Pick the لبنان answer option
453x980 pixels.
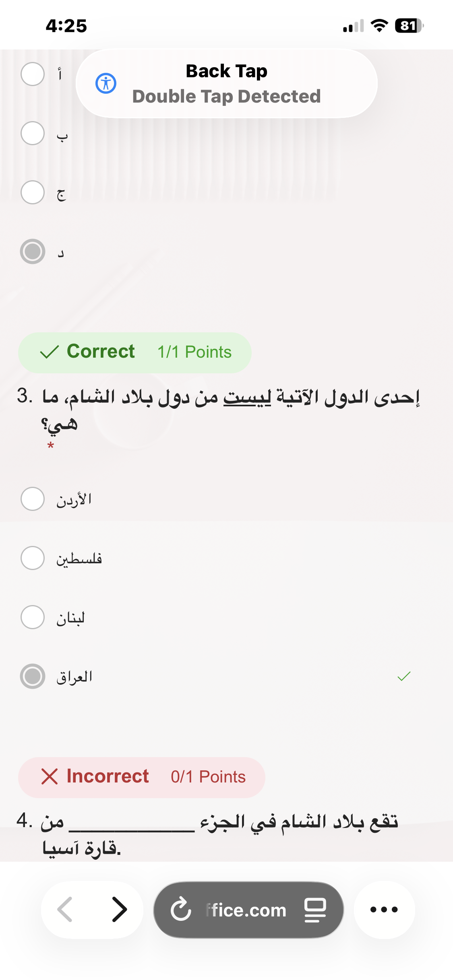[x=33, y=617]
